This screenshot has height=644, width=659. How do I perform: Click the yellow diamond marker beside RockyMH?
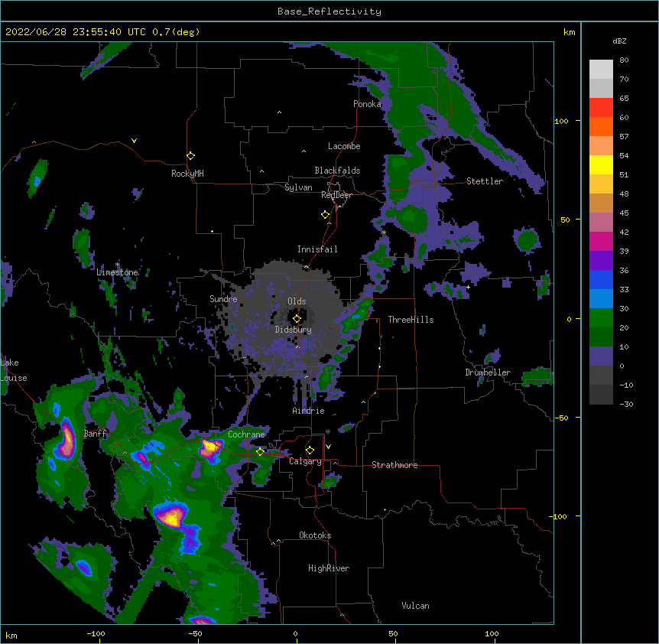click(190, 156)
